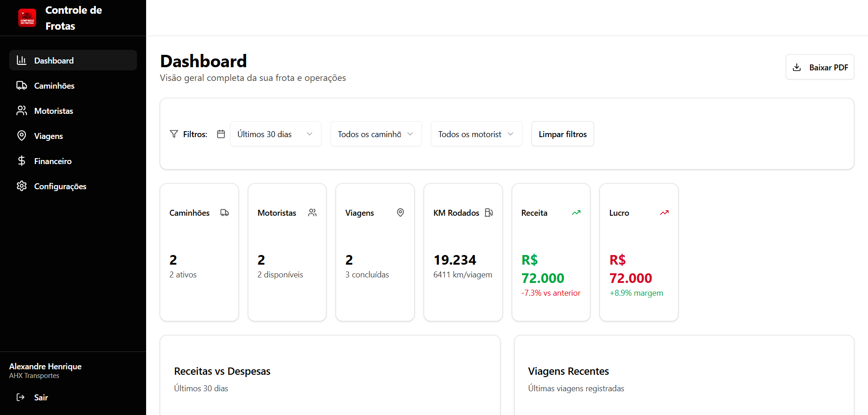Click the green trend icon in Receita card

point(576,213)
